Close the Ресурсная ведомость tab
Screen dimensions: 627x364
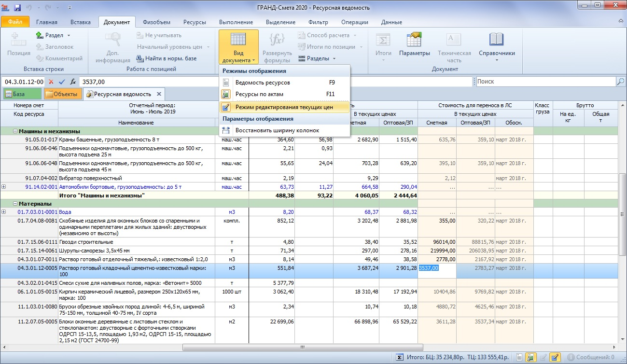point(159,94)
